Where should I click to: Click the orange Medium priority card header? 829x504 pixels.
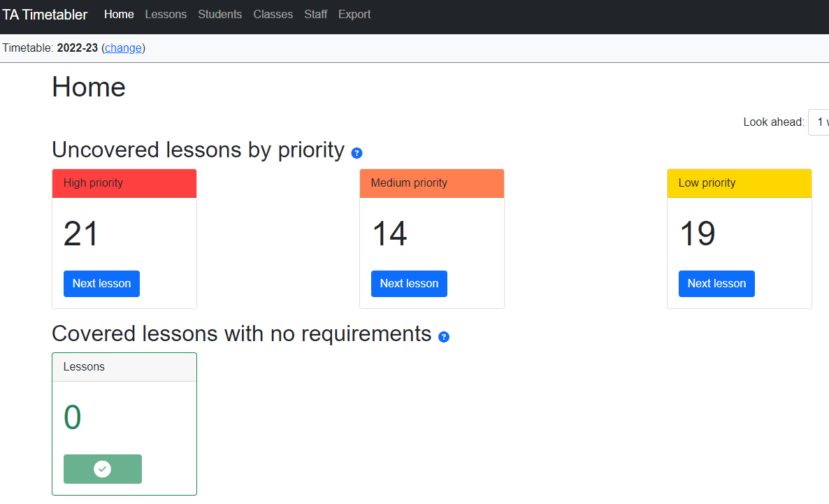432,183
